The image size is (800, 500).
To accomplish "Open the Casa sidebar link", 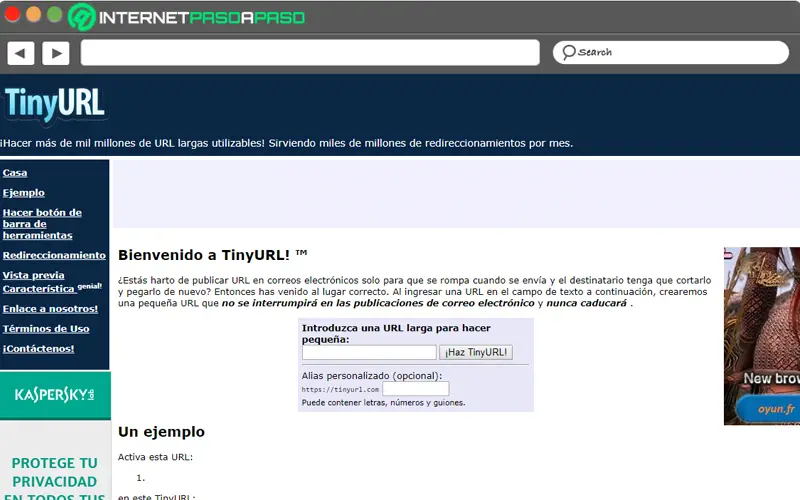I will [15, 173].
